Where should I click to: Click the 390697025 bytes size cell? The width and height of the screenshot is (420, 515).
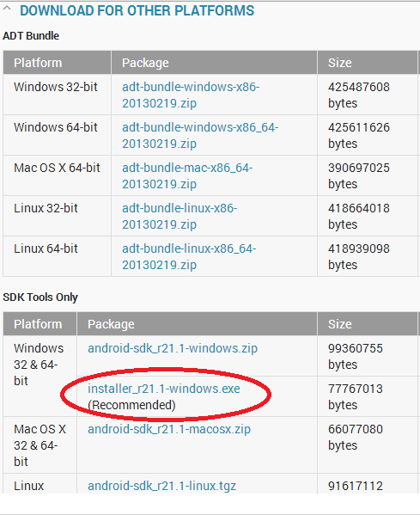click(x=368, y=175)
